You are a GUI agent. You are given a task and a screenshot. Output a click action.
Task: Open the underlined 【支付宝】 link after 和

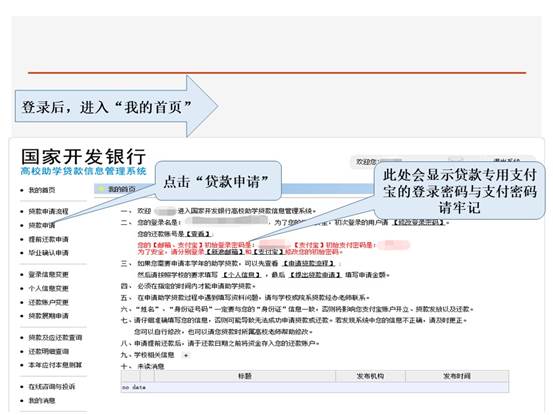[x=269, y=252]
